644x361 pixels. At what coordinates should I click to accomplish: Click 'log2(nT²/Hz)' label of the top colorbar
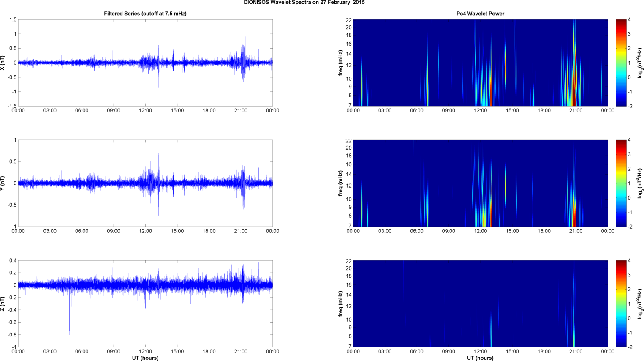[640, 63]
